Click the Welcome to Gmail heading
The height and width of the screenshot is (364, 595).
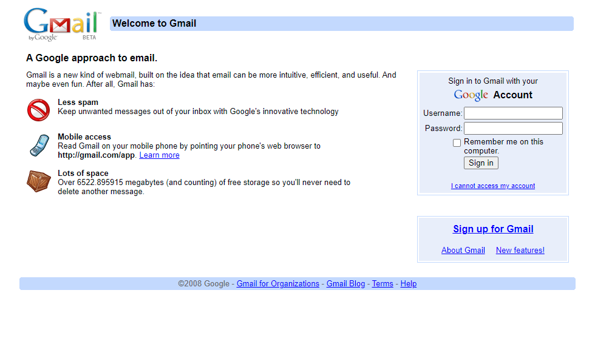(x=154, y=24)
